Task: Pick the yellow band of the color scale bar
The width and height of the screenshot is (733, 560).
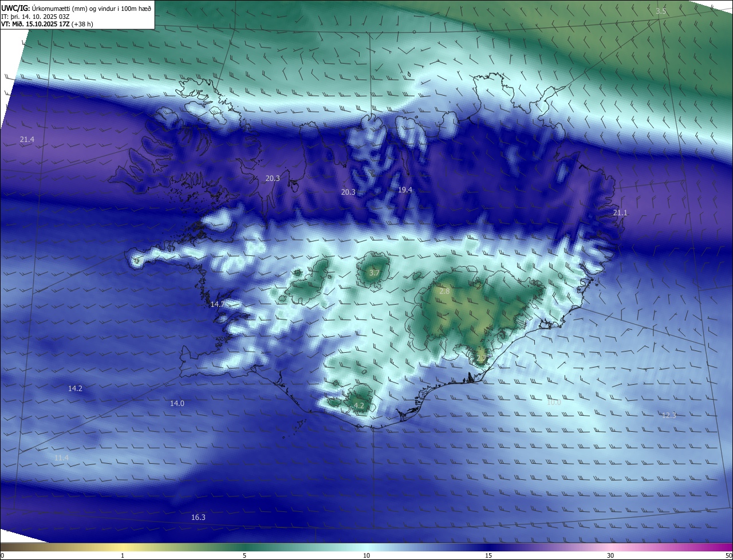Action: (x=123, y=547)
